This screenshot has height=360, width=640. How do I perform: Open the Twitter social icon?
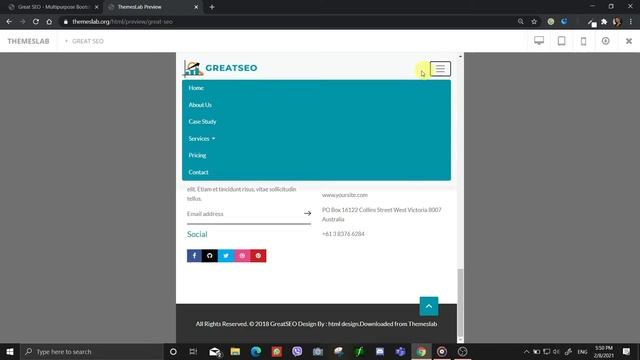(226, 256)
